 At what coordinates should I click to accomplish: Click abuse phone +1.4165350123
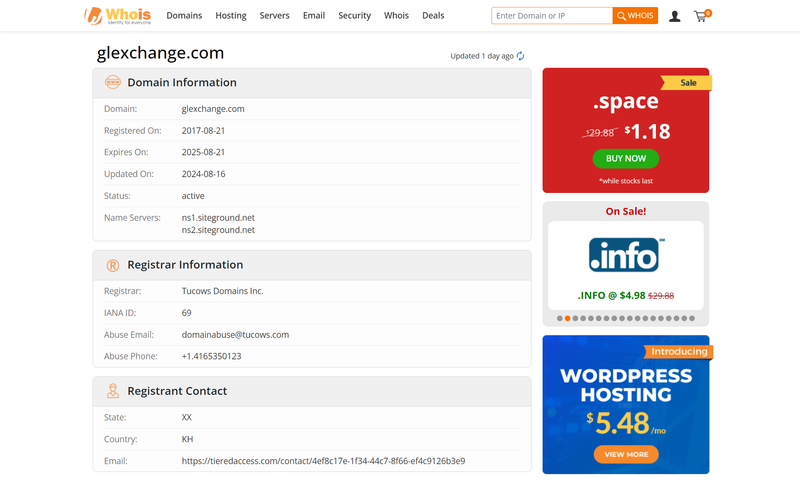pos(211,357)
